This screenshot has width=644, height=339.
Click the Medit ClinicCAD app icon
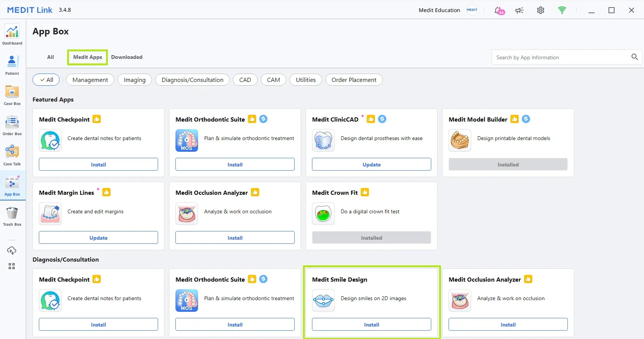point(323,140)
